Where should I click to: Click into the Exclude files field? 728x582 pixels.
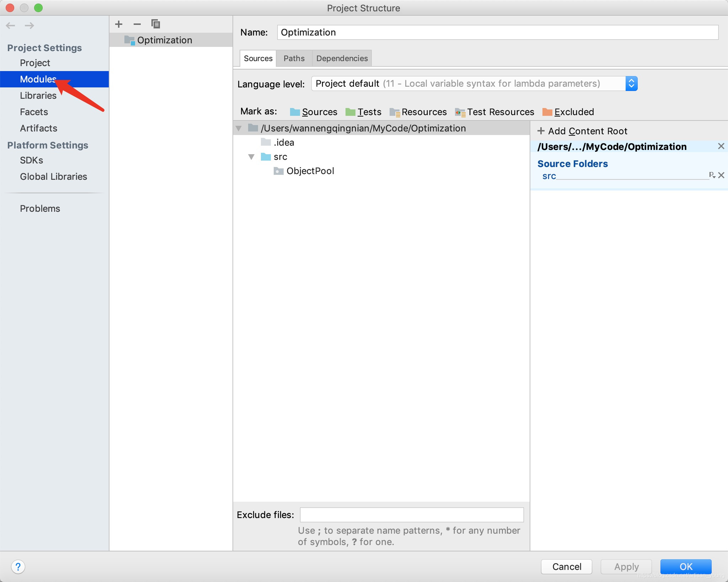pos(412,515)
